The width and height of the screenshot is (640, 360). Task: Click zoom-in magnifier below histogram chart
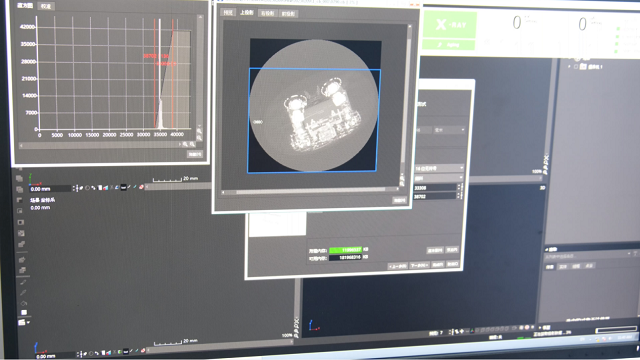click(185, 144)
